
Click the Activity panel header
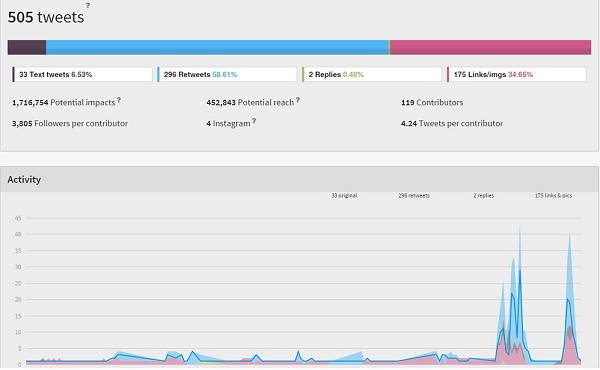(x=299, y=179)
